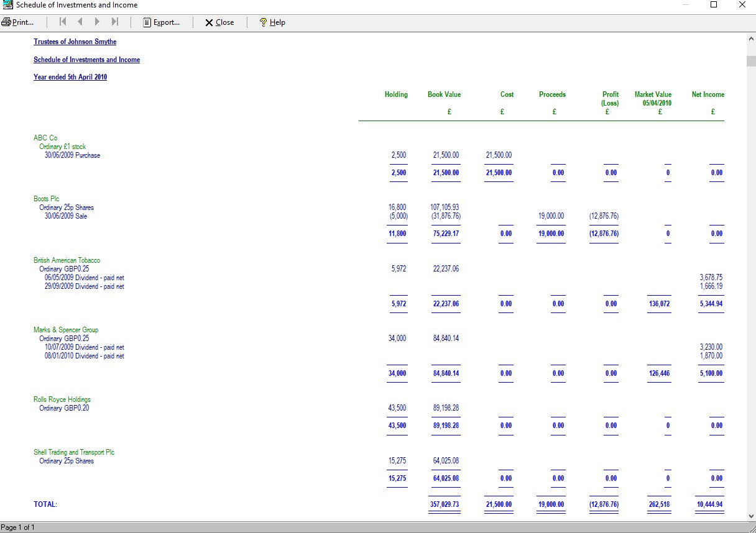Go to previous page arrow
The image size is (756, 533).
tap(80, 22)
